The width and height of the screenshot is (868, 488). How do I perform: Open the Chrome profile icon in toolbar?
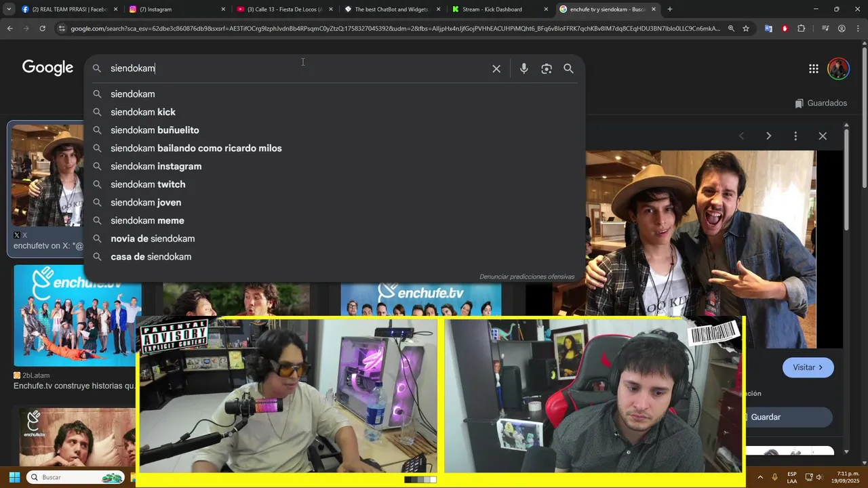click(x=842, y=28)
